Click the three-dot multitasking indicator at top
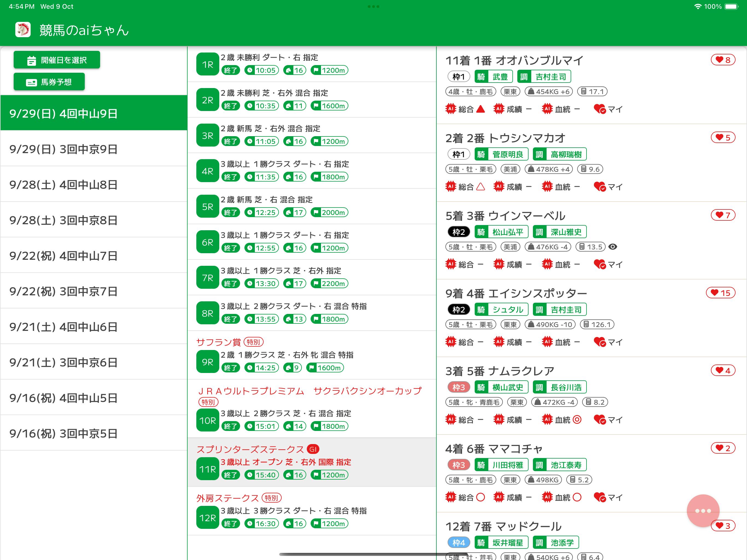The height and width of the screenshot is (560, 747). click(x=373, y=6)
